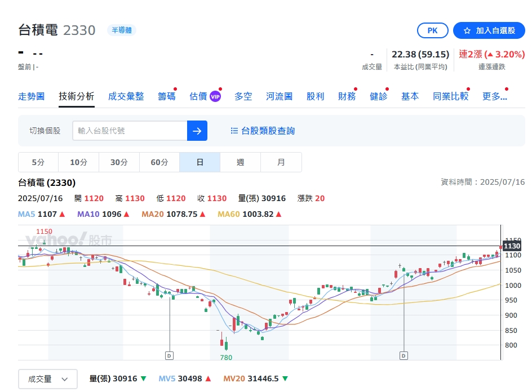
Task: Click 連2漲 3.20% streak text
Action: pyautogui.click(x=491, y=54)
